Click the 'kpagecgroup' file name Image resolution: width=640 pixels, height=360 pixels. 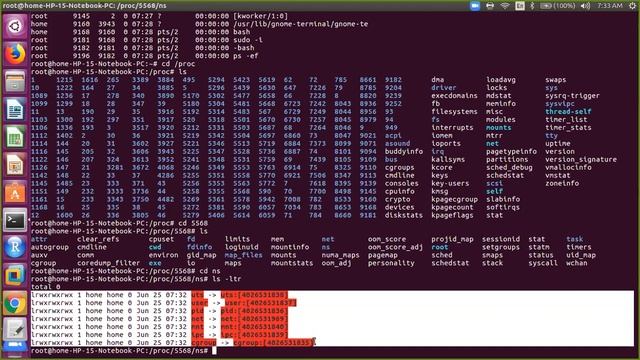click(454, 200)
